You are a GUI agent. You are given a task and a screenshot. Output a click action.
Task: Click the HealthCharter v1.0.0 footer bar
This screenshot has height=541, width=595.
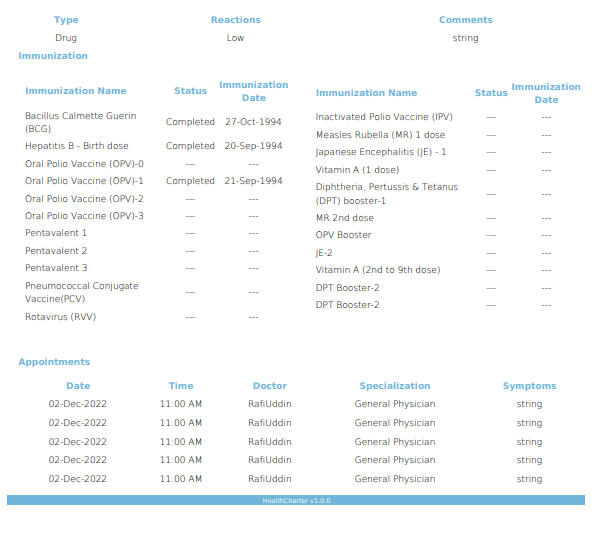pos(296,500)
